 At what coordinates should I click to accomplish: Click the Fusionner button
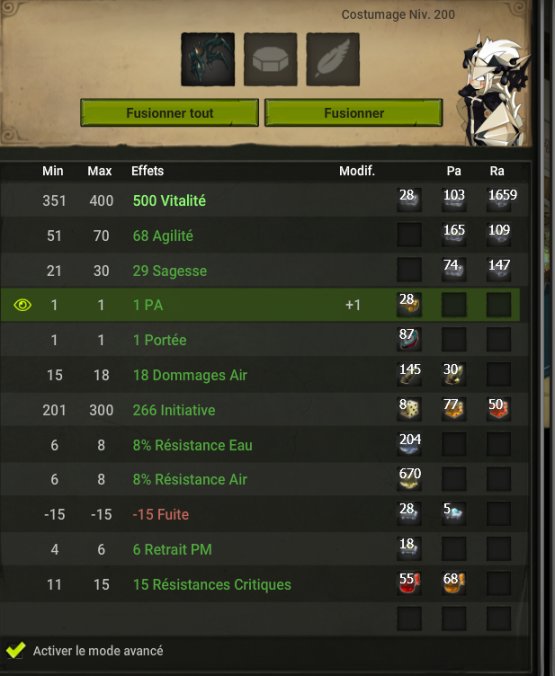(x=354, y=113)
